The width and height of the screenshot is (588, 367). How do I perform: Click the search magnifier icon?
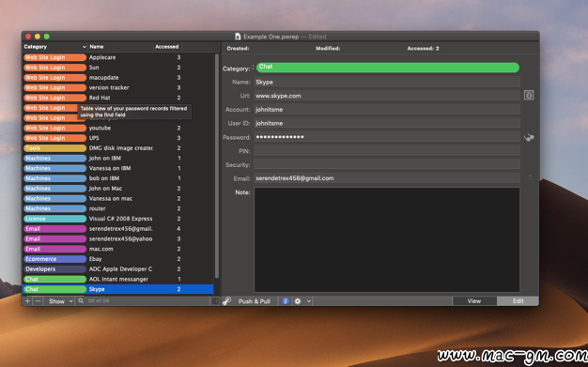(81, 300)
